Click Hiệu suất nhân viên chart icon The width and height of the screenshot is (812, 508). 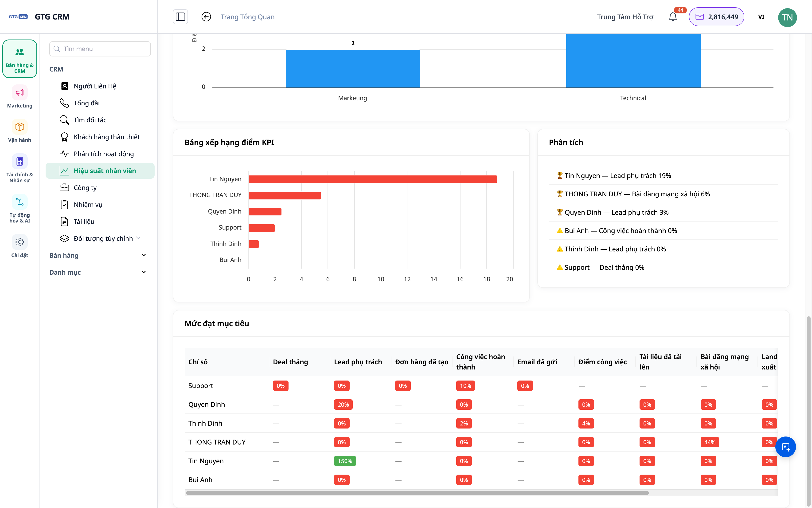tap(64, 171)
